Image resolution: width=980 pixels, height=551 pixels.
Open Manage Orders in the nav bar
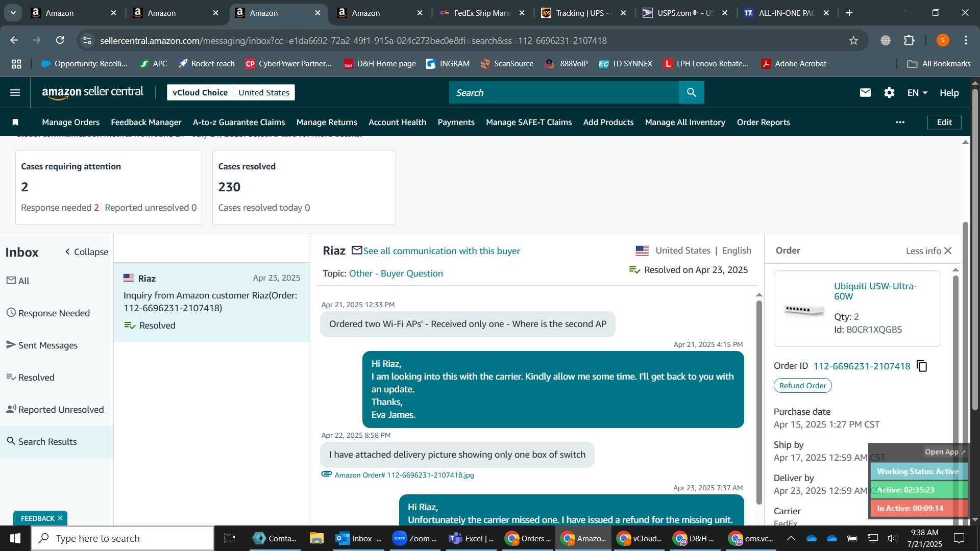71,122
